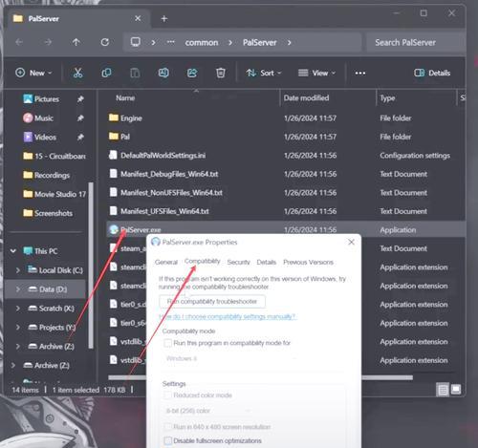Sort by Date modified column header
The height and width of the screenshot is (448, 478).
[306, 98]
